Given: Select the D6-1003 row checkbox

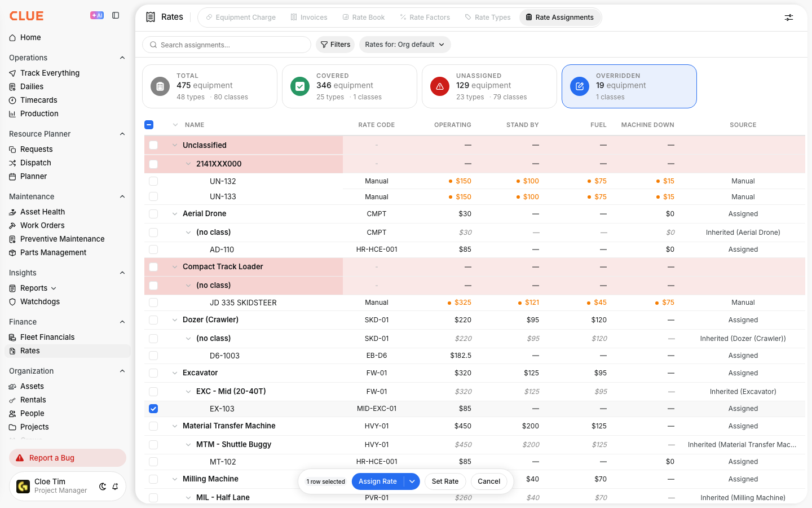Looking at the screenshot, I should tap(153, 356).
